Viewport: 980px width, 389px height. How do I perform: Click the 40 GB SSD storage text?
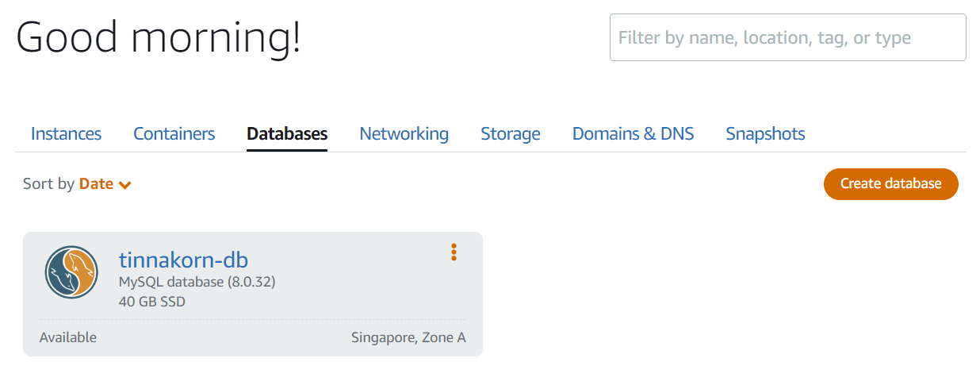(152, 301)
